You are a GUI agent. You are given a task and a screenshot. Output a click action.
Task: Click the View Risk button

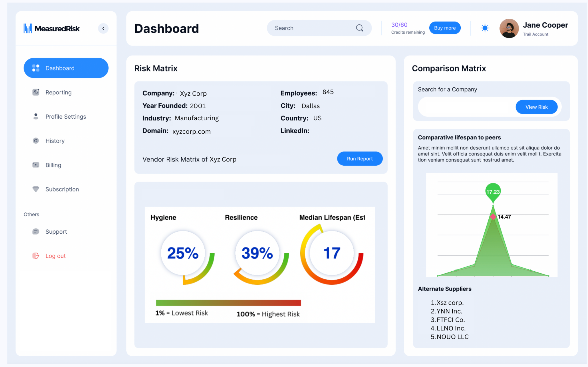click(x=536, y=107)
